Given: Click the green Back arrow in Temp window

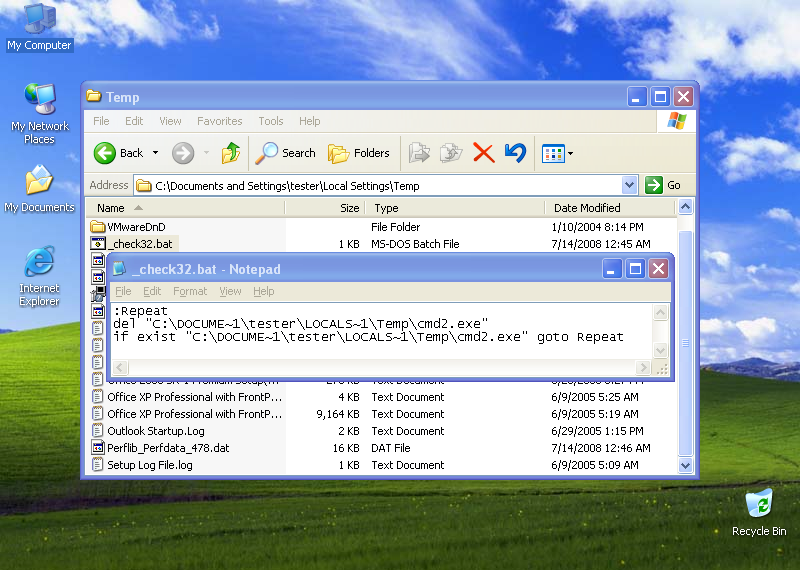Looking at the screenshot, I should coord(105,153).
